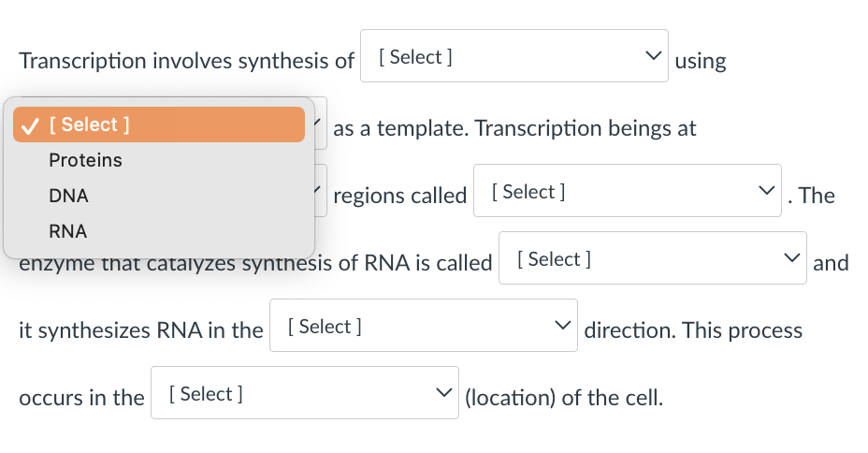
Task: Click the text 'direction. This process'
Action: click(693, 330)
